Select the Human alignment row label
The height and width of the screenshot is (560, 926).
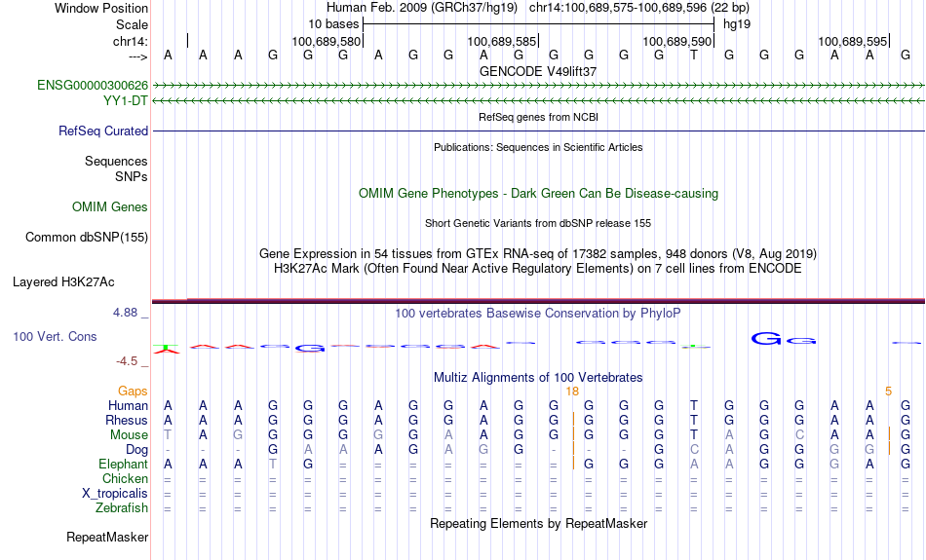coord(128,405)
